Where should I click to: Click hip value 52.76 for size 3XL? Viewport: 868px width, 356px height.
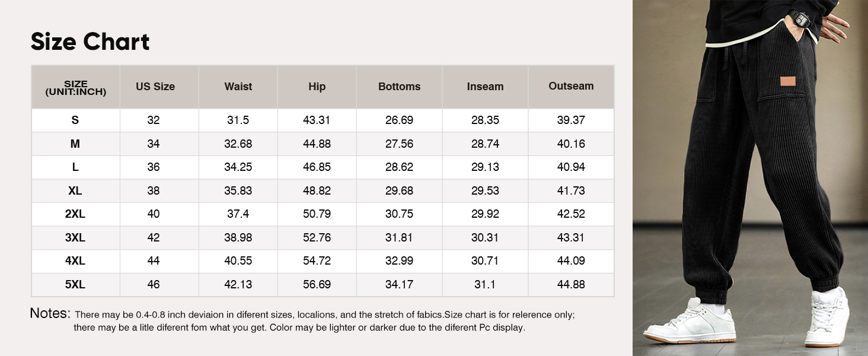pyautogui.click(x=317, y=238)
